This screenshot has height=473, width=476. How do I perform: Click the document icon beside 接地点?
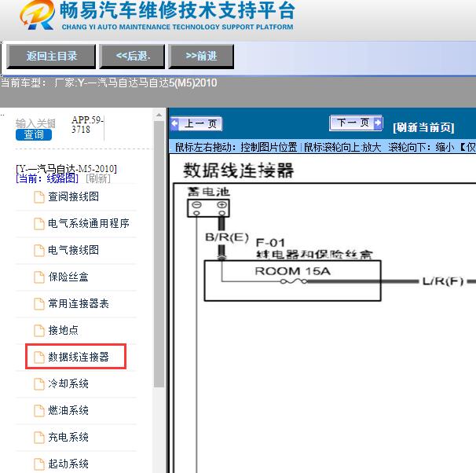38,331
